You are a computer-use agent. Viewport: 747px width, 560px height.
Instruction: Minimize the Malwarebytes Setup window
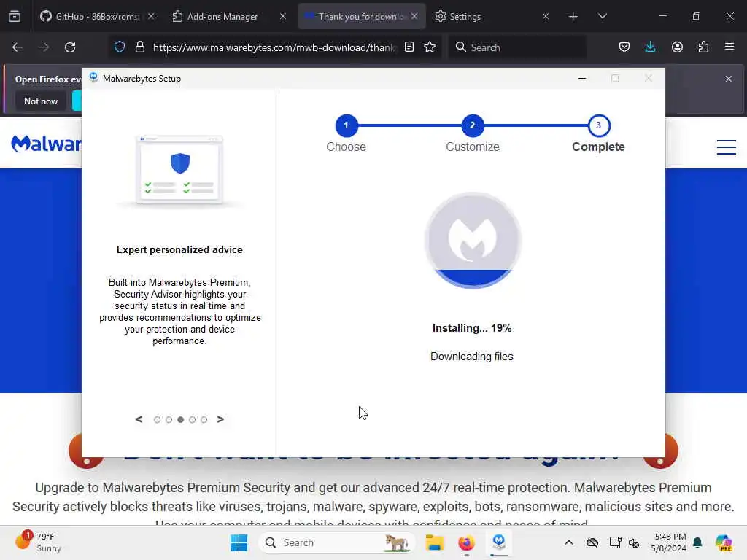click(x=581, y=78)
